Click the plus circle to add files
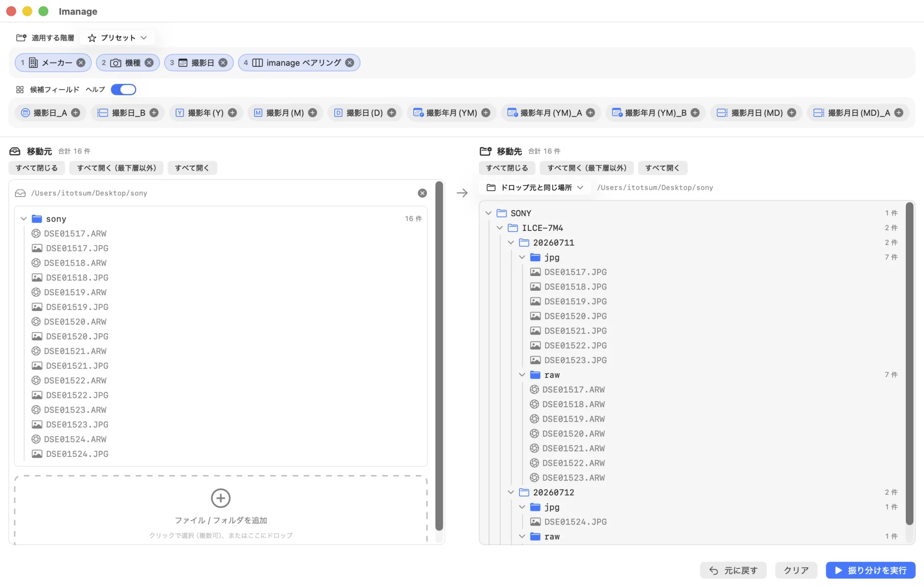This screenshot has height=587, width=924. point(221,498)
